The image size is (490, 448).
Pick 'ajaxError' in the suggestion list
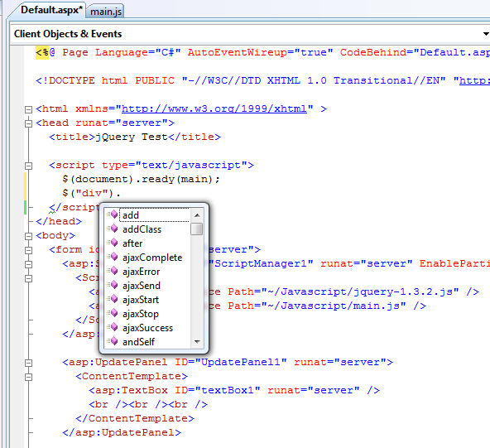(x=142, y=272)
